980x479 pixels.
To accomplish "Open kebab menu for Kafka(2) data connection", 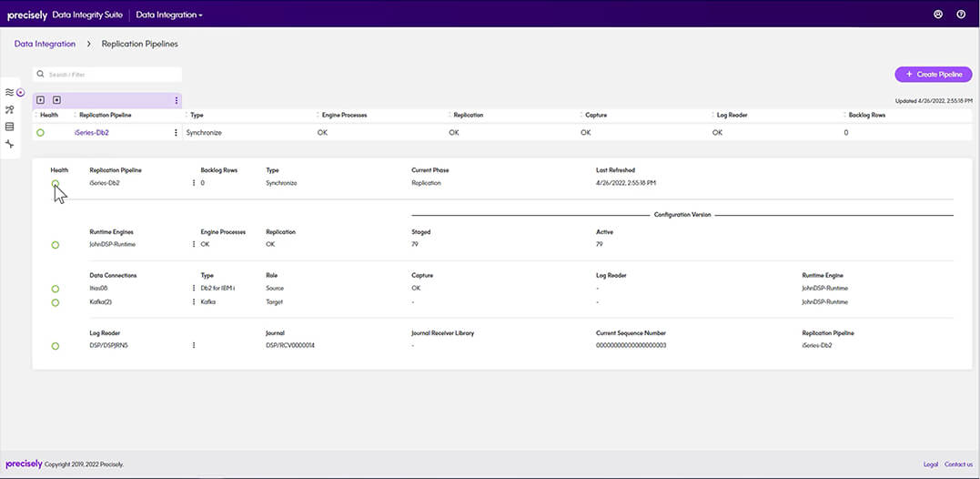I will [194, 302].
